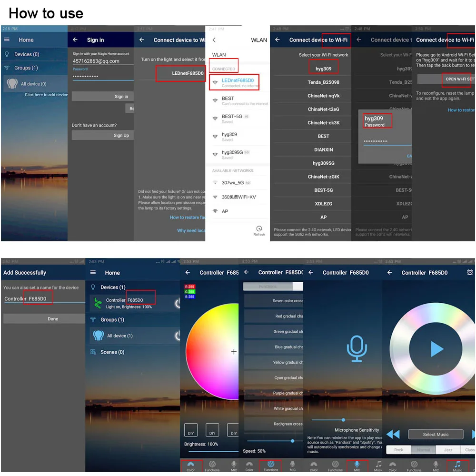
Task: Click the Sign Up button
Action: 103,135
